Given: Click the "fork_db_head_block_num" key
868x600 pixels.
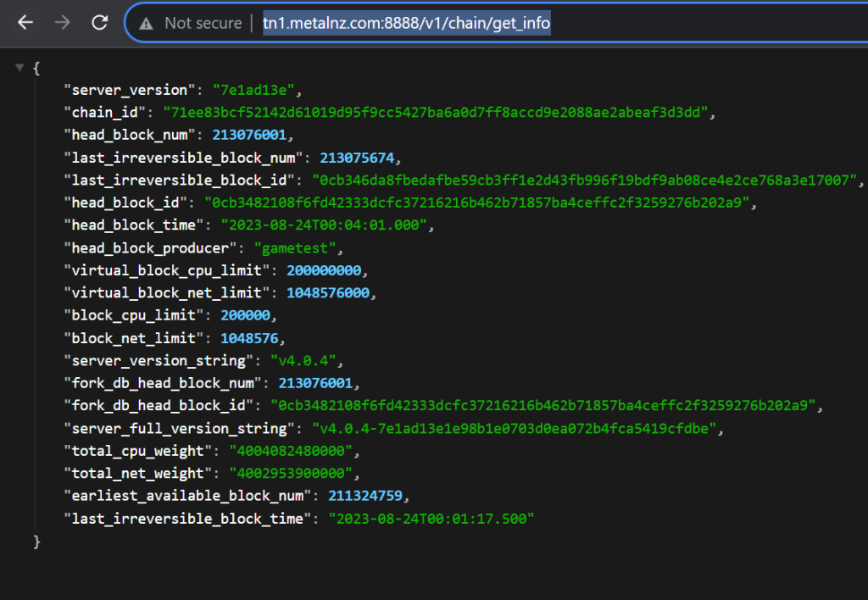Looking at the screenshot, I should [163, 383].
